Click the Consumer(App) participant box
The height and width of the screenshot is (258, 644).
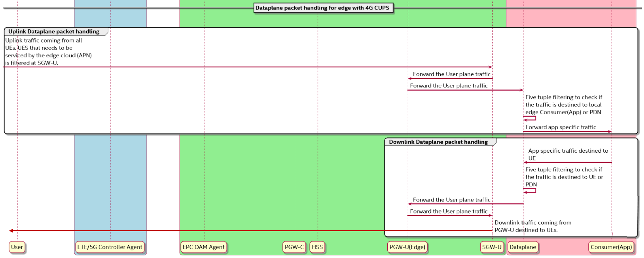click(x=611, y=247)
